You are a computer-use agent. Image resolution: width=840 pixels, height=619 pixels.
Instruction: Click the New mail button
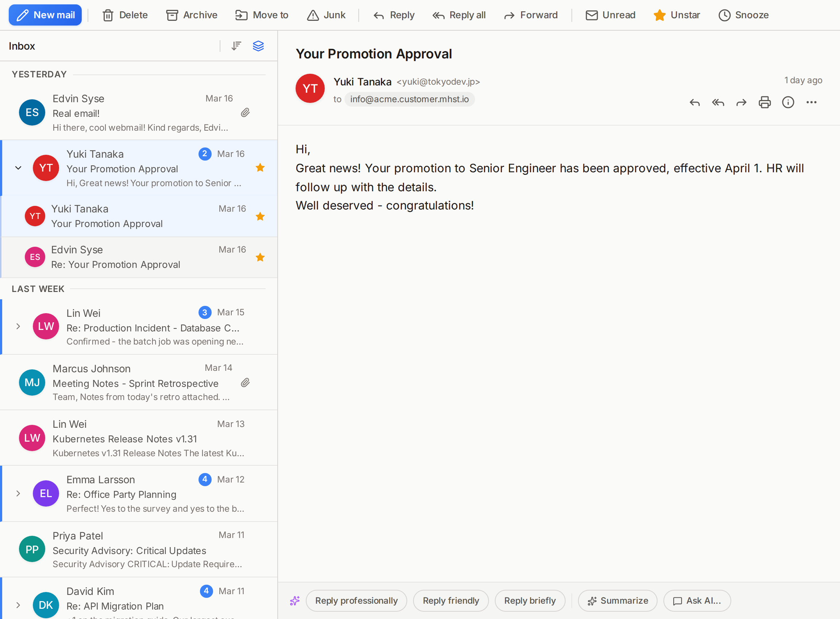[45, 15]
